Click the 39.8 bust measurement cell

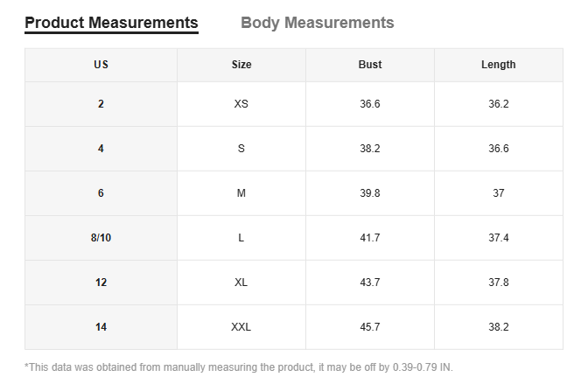pyautogui.click(x=370, y=193)
